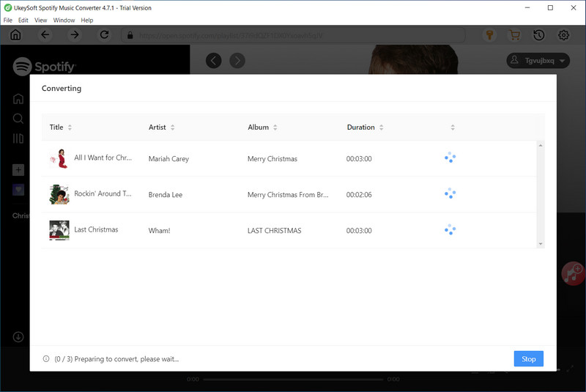Click the Brenda Lee album cover thumbnail
This screenshot has width=586, height=392.
59,194
